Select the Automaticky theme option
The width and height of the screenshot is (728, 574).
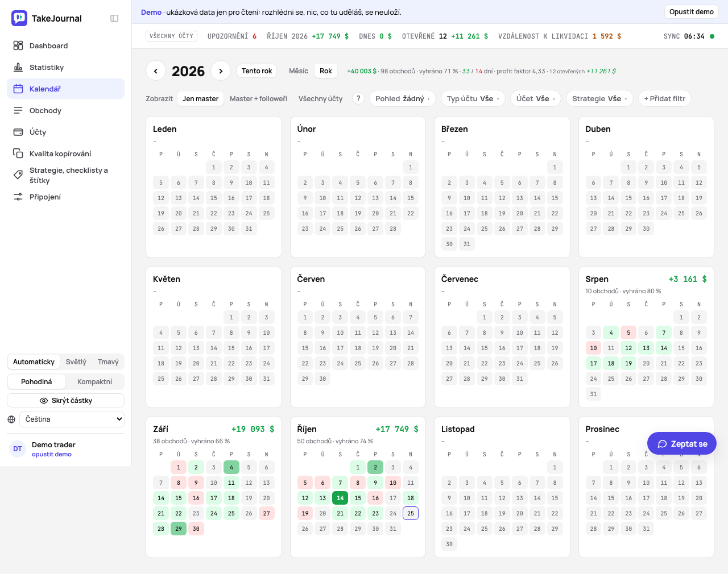click(x=34, y=362)
